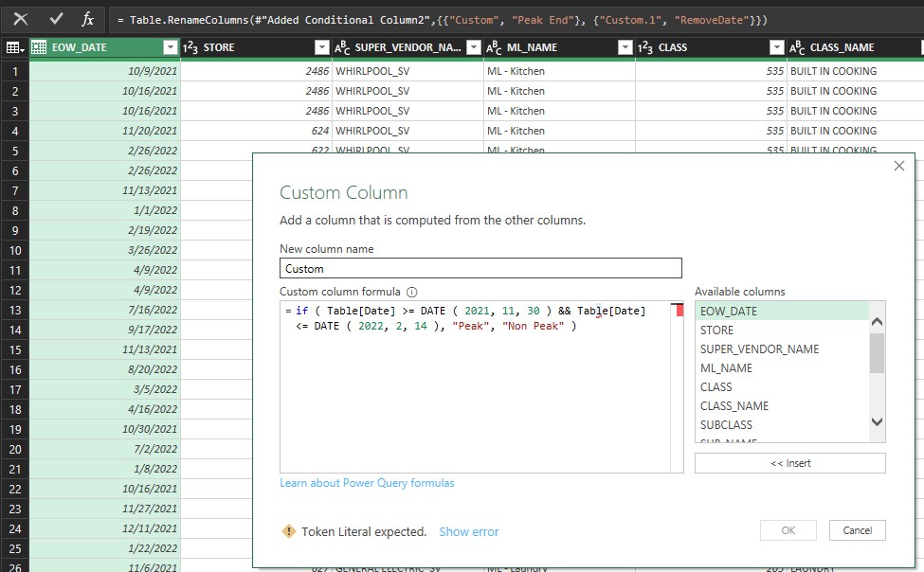924x572 pixels.
Task: Click date cell 7/2/2022
Action: (x=105, y=449)
